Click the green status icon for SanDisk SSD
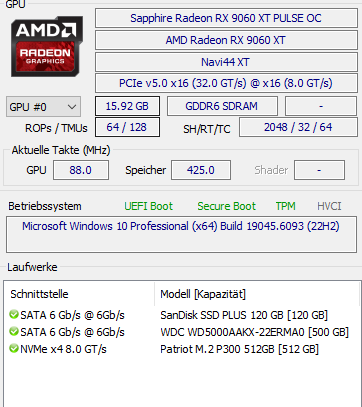The height and width of the screenshot is (407, 362). click(x=14, y=315)
